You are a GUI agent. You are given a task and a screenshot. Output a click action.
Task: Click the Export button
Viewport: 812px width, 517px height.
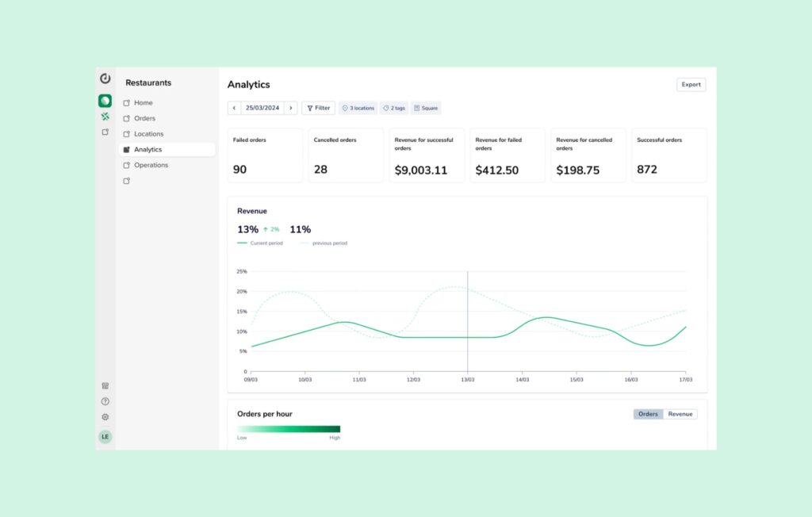tap(691, 85)
